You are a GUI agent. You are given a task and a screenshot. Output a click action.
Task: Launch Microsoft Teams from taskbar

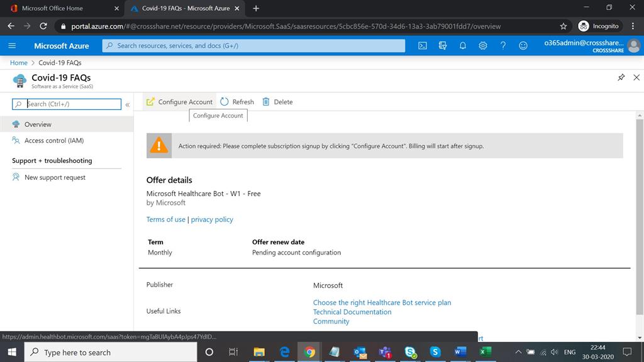[385, 352]
